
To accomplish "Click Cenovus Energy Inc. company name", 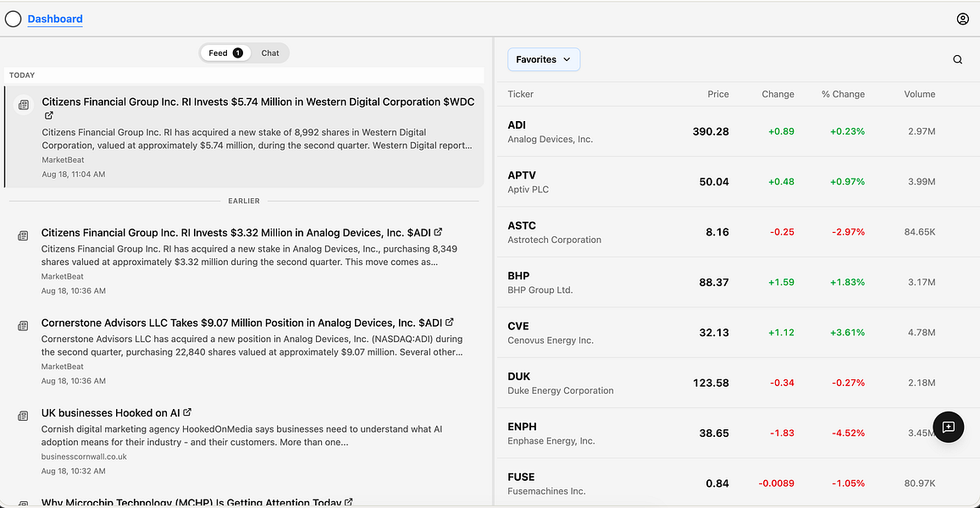I will tap(551, 340).
